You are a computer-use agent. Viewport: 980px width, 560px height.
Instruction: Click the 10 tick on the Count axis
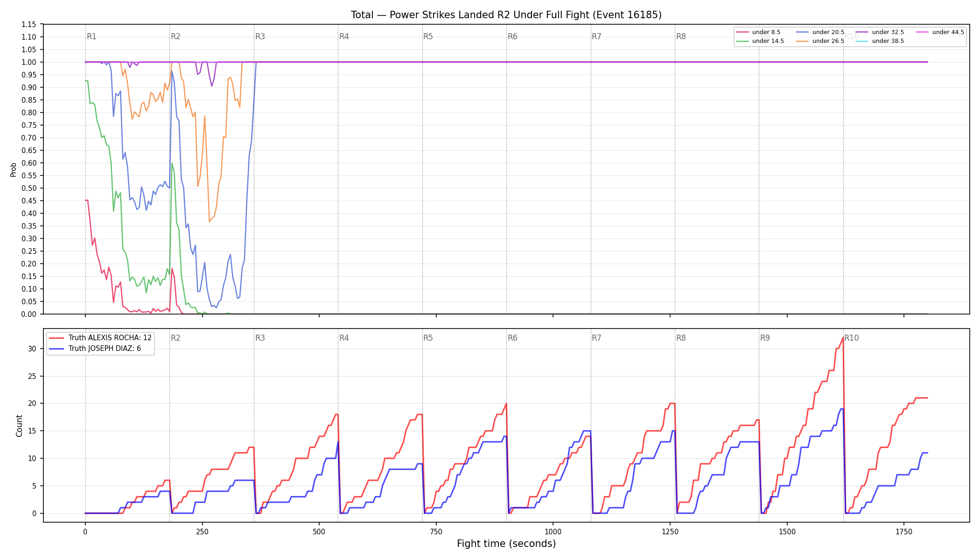pyautogui.click(x=32, y=458)
